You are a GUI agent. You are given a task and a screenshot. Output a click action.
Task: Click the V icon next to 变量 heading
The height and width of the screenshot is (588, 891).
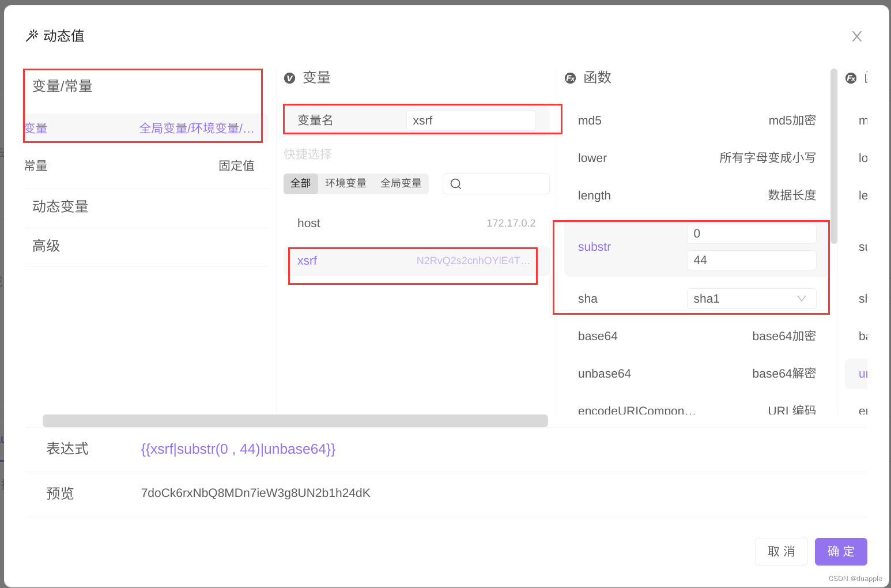coord(290,78)
